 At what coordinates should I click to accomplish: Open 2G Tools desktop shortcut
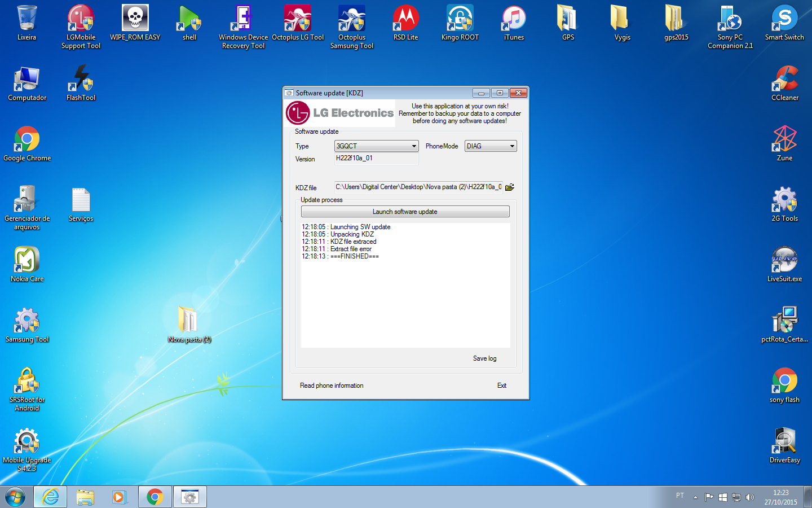pos(785,204)
